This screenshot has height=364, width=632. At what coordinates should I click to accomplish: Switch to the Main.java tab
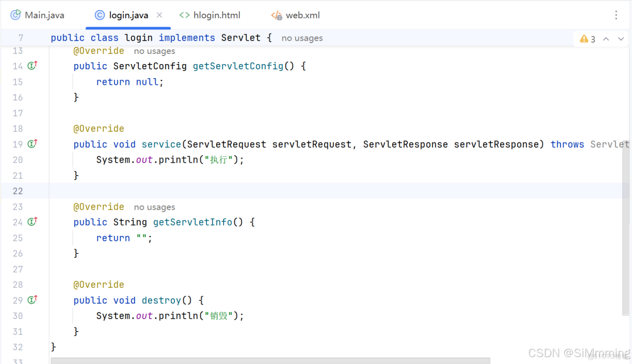(44, 15)
